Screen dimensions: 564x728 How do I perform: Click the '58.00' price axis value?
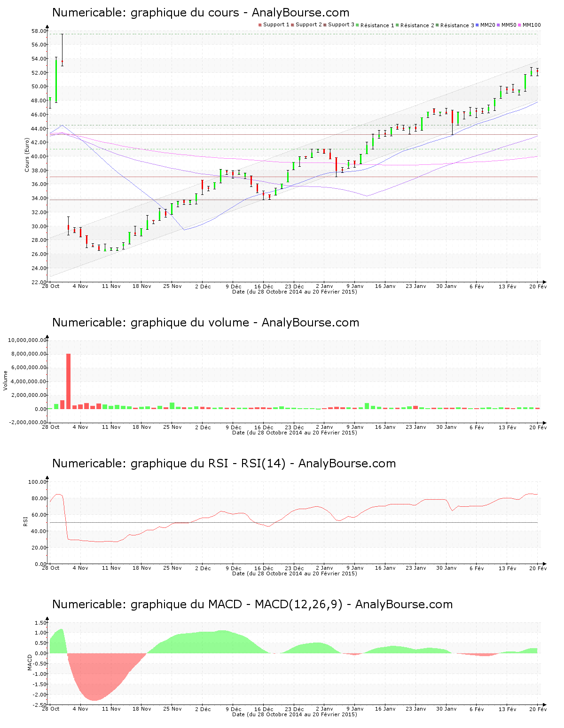pos(39,31)
